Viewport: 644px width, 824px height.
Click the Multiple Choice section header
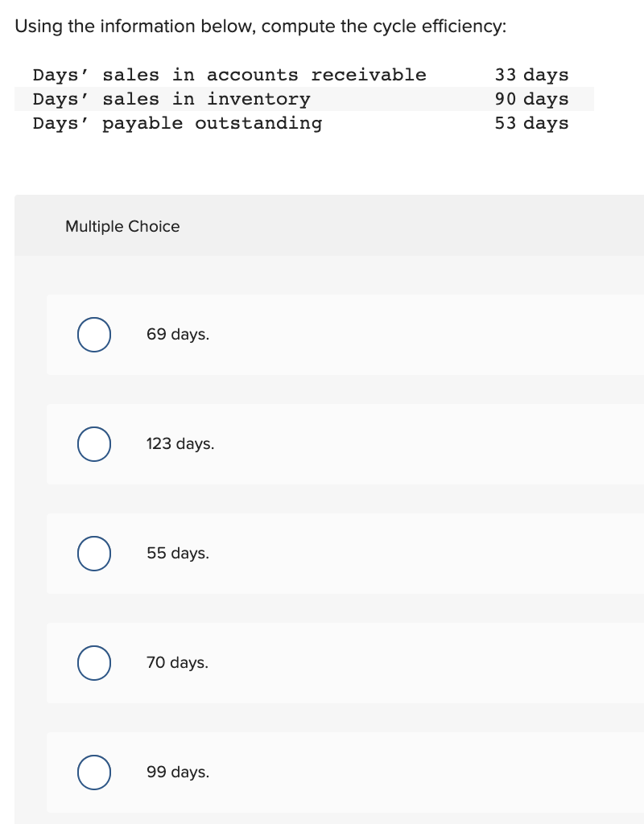pyautogui.click(x=122, y=227)
